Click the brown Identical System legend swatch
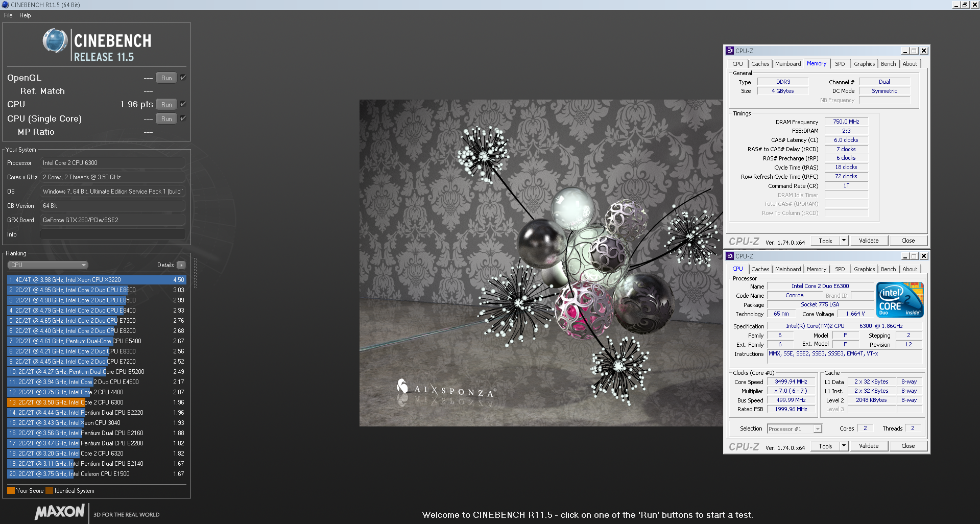The image size is (980, 524). 50,491
